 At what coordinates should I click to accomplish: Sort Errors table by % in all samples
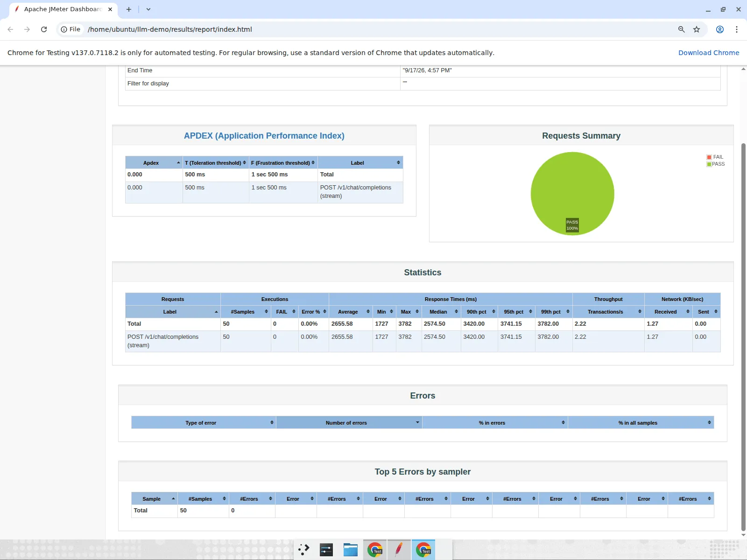click(641, 422)
